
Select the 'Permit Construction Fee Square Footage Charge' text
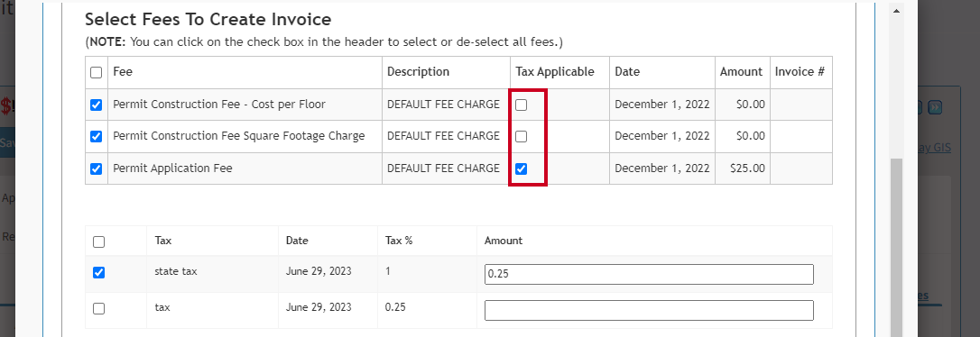[x=239, y=135]
